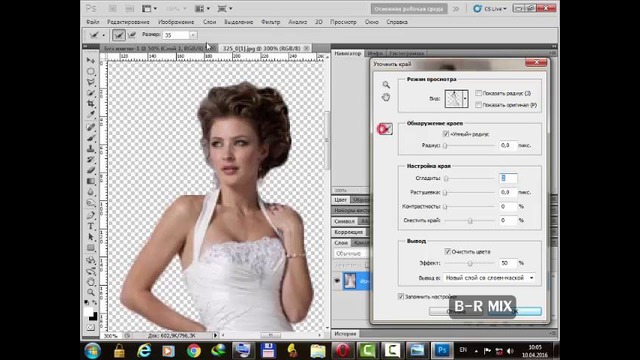Select the Elliptical Marquee tool

(x=91, y=71)
